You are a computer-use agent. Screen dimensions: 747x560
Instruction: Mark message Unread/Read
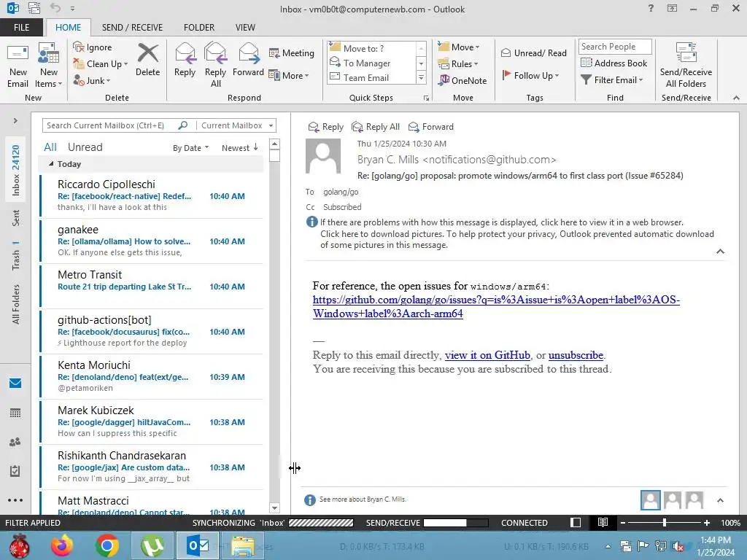coord(533,52)
